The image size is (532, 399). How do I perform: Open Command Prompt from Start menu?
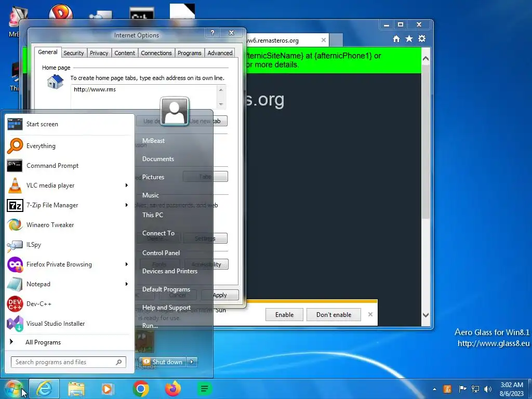point(68,166)
